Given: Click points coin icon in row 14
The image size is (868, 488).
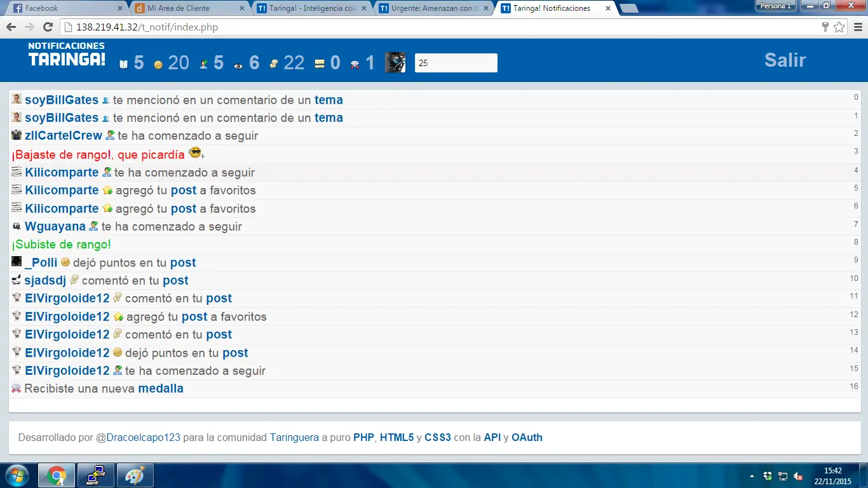Looking at the screenshot, I should tap(117, 352).
